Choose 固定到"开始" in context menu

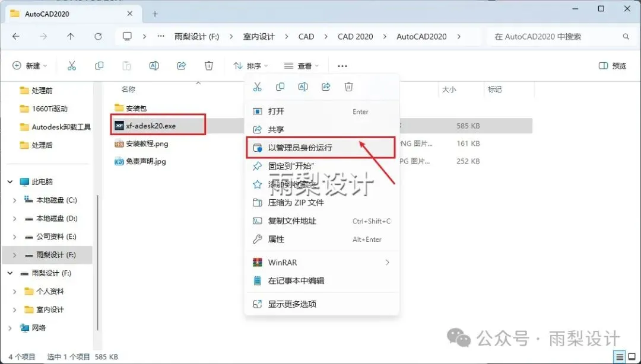[321, 166]
